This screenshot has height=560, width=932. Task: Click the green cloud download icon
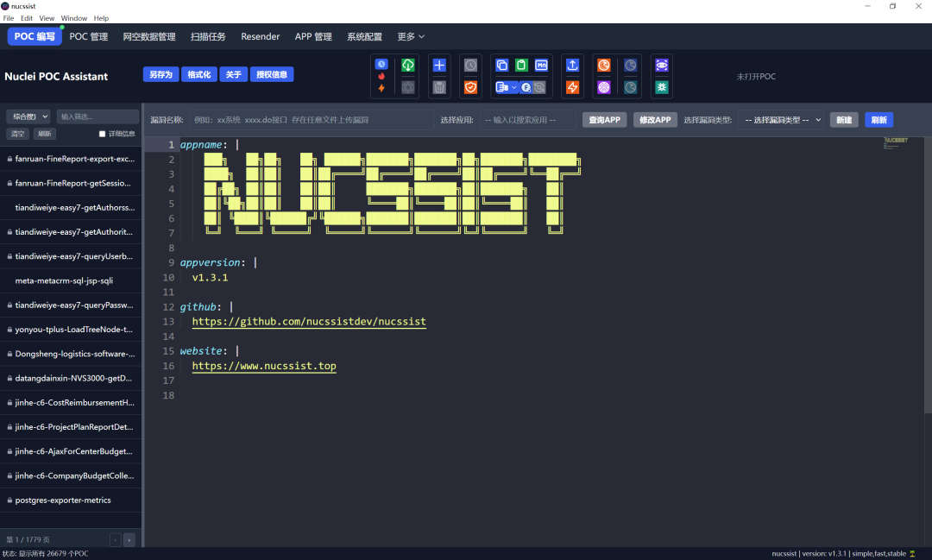point(408,65)
